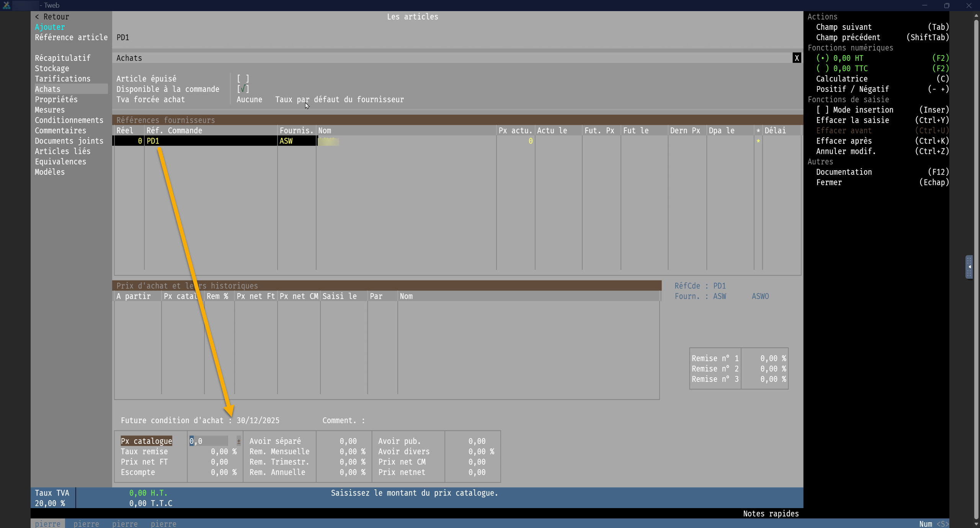Click the Rem. Mensuelle value

(352, 451)
